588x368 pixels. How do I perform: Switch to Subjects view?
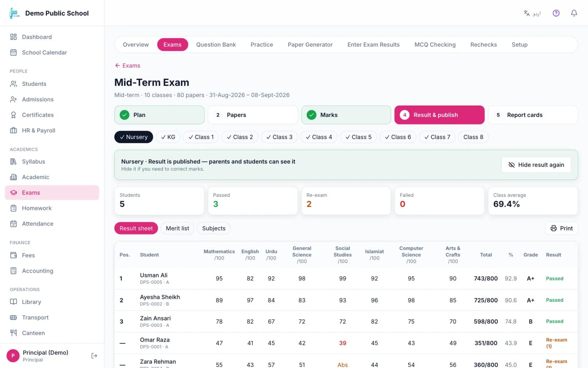[x=214, y=228]
